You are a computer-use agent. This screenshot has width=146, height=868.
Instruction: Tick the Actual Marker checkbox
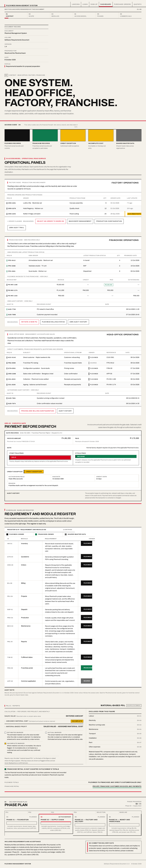[46, 732]
